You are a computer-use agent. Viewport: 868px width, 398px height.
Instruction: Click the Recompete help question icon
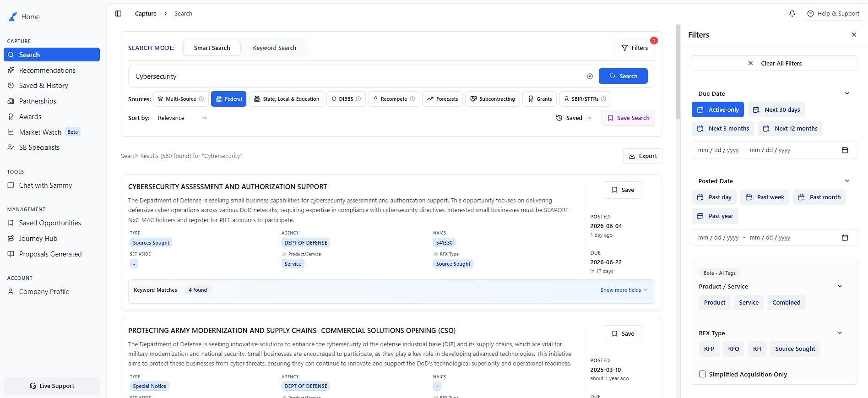point(412,99)
